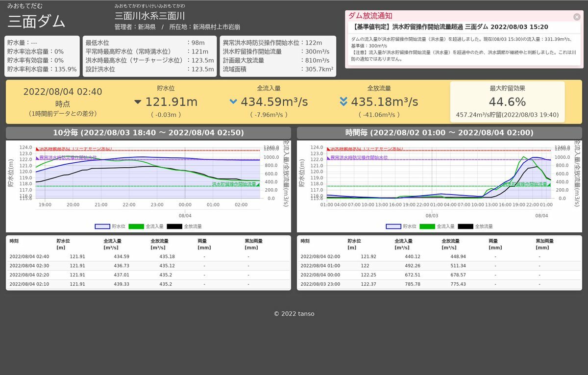Dismiss the ダム放流通知 notification with the X icon
588x375 pixels.
pyautogui.click(x=577, y=17)
